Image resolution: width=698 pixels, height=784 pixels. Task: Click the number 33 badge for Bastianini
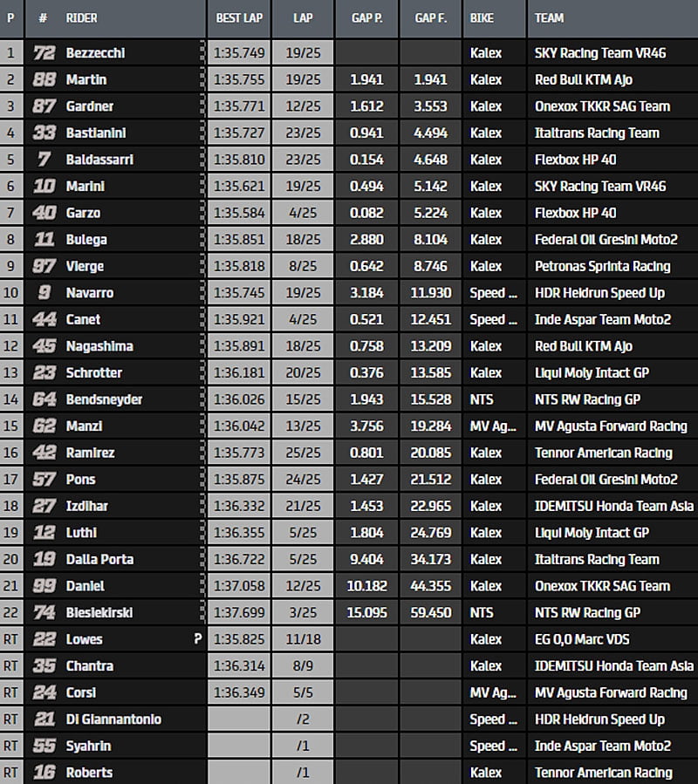(x=44, y=133)
